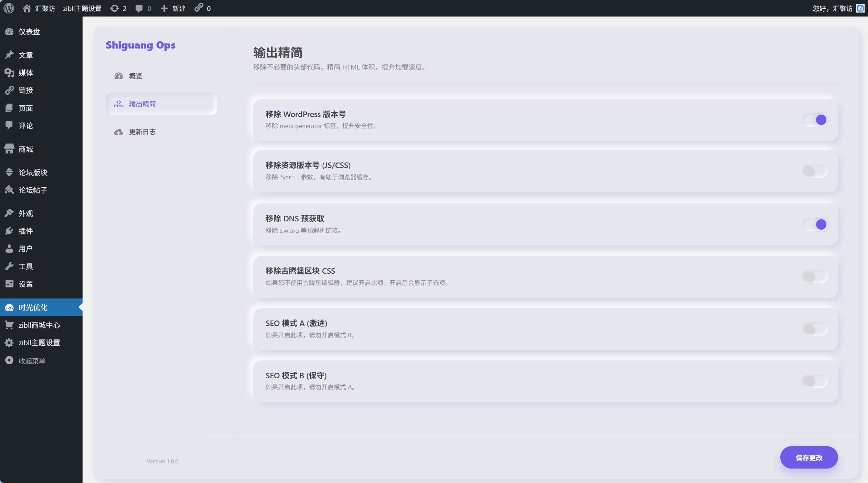Click the 时光优化 sidebar icon
Image resolution: width=868 pixels, height=483 pixels.
10,307
